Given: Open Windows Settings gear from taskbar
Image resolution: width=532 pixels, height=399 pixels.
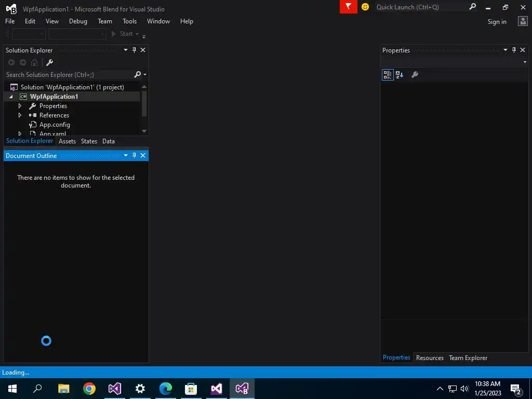Looking at the screenshot, I should click(x=140, y=389).
